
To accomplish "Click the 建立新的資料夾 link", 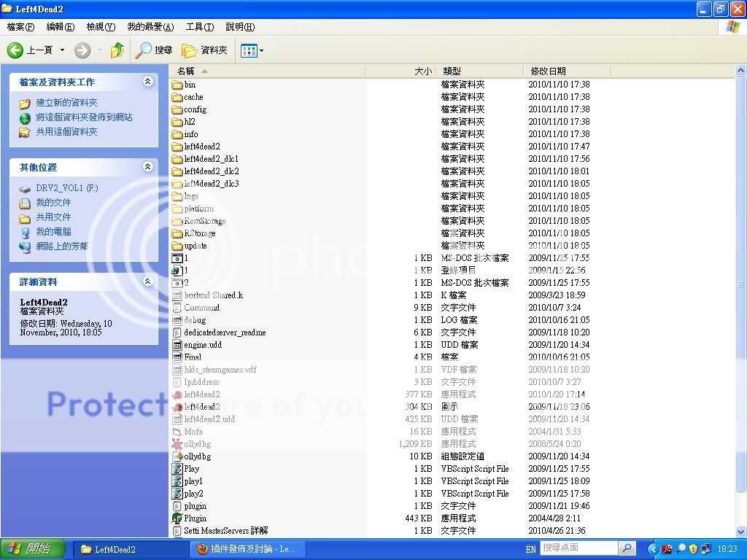I will pos(66,103).
